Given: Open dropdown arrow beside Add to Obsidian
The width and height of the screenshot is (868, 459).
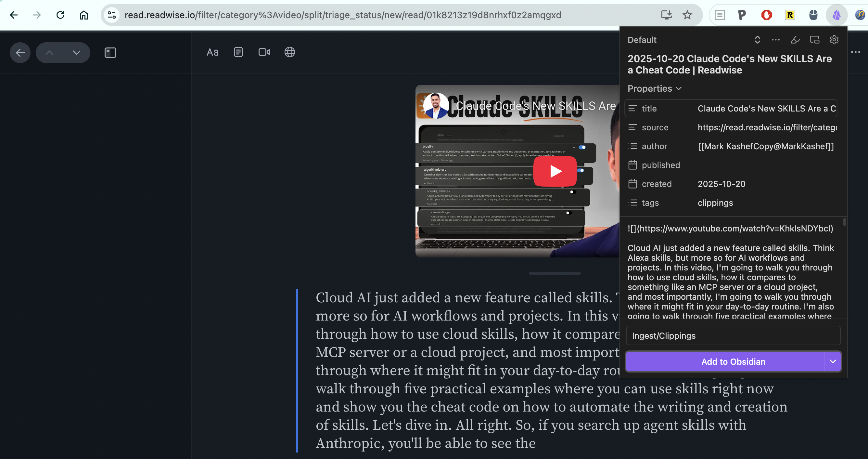Looking at the screenshot, I should click(833, 361).
